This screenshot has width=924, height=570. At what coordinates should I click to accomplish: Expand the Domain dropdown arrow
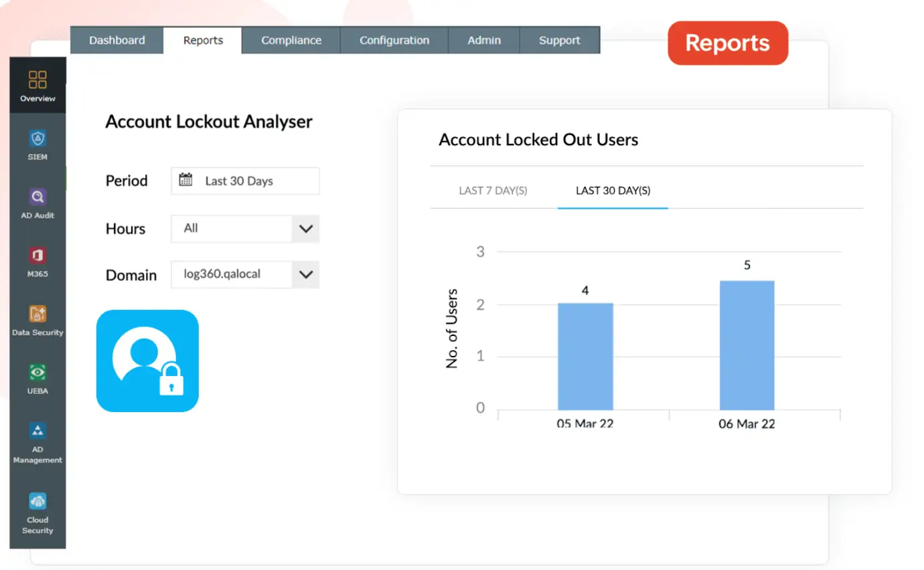(x=306, y=274)
